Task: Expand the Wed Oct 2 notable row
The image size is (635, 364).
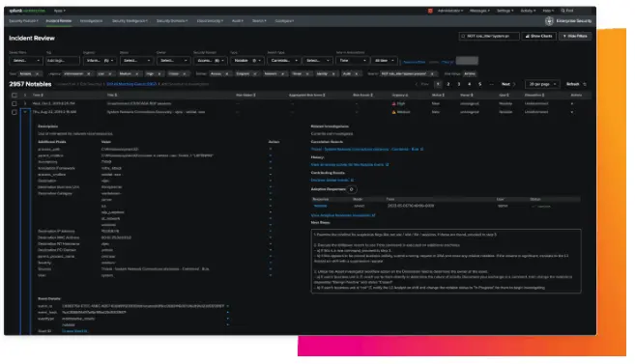Action: (25, 103)
